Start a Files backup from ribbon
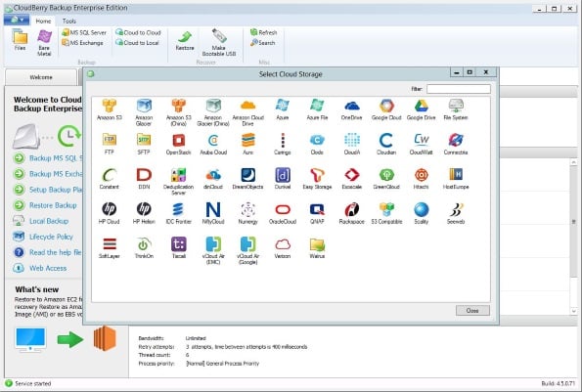 20,40
